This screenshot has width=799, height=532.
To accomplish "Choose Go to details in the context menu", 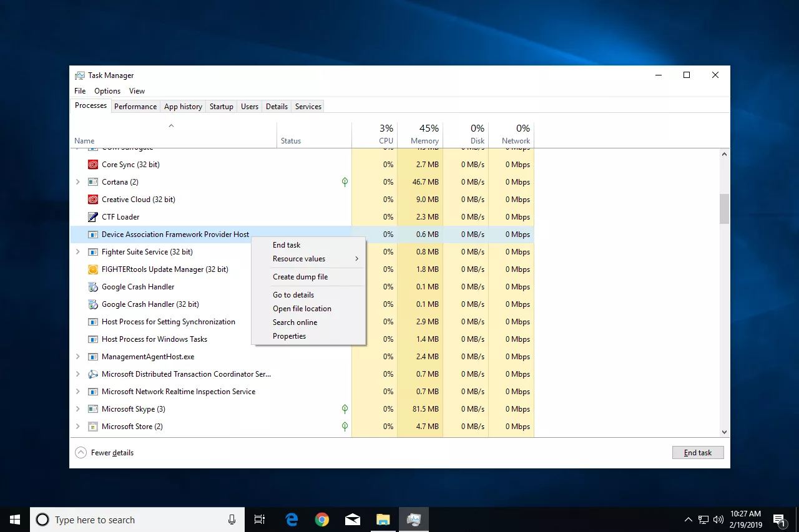I will [x=308, y=295].
